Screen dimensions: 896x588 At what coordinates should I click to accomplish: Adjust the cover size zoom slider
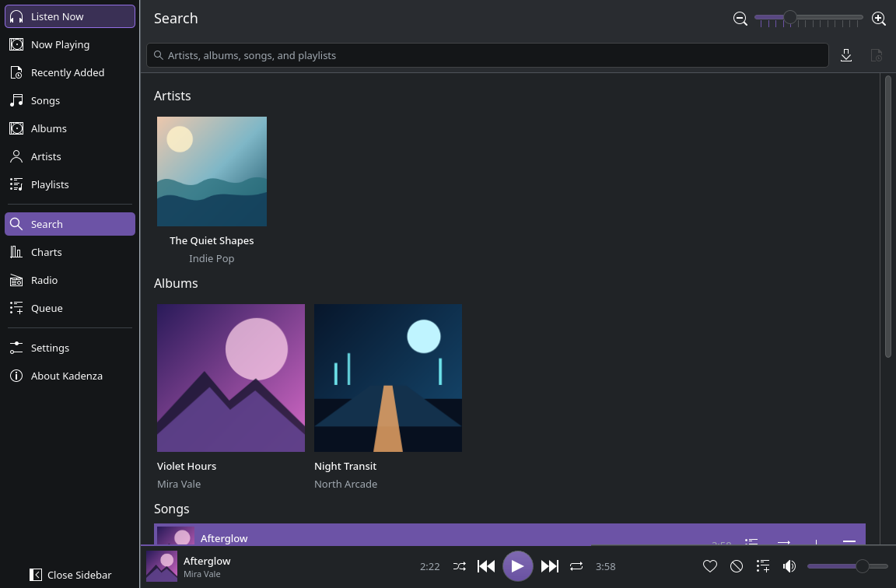coord(809,18)
